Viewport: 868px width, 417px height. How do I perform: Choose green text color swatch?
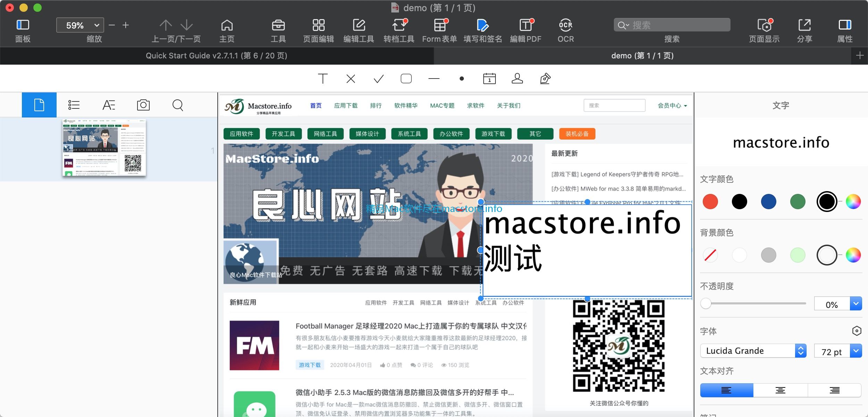click(798, 202)
